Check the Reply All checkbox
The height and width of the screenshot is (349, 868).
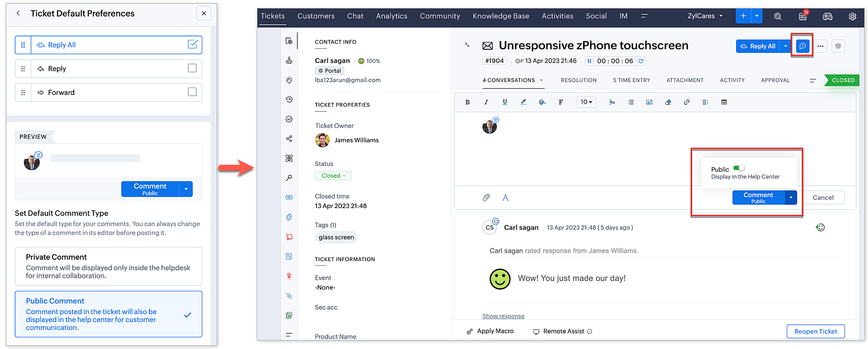coord(193,44)
